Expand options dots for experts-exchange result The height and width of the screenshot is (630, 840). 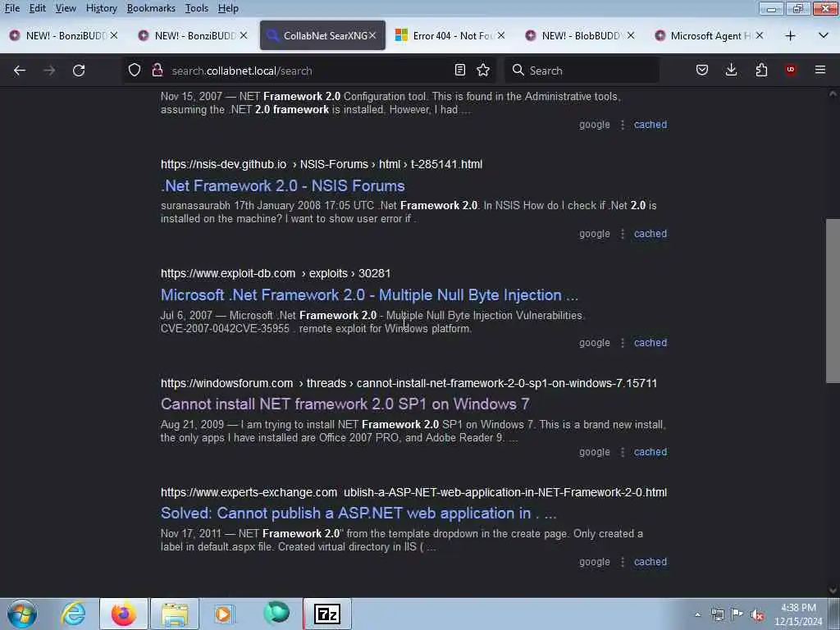[x=622, y=561]
